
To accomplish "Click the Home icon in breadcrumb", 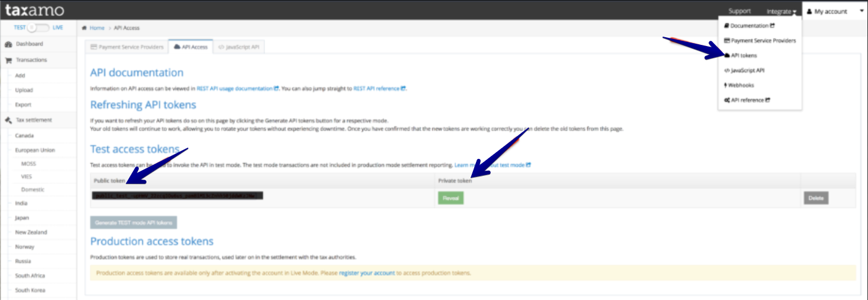I will (x=85, y=28).
